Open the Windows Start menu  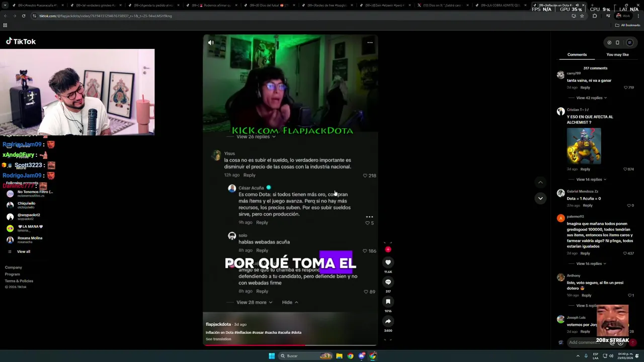[272, 356]
